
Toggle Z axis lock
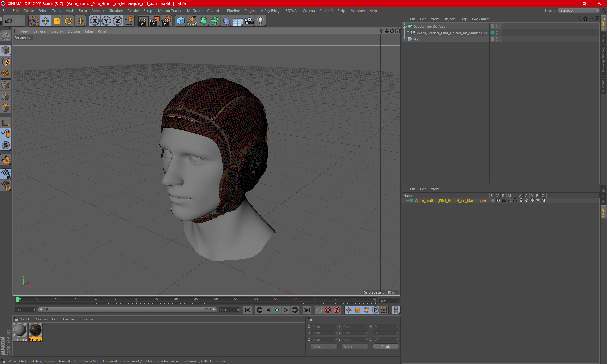coord(118,21)
